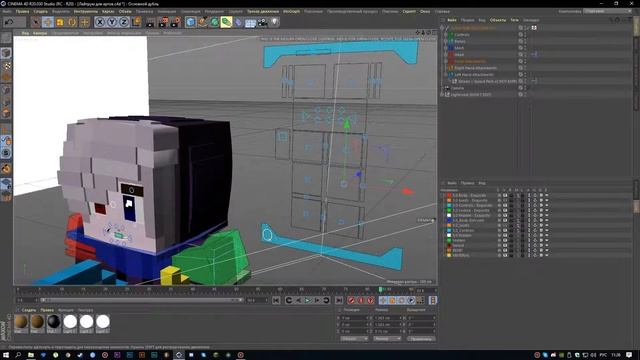Render the active view with the clapperboard icon
This screenshot has height=360, width=640.
150,22
